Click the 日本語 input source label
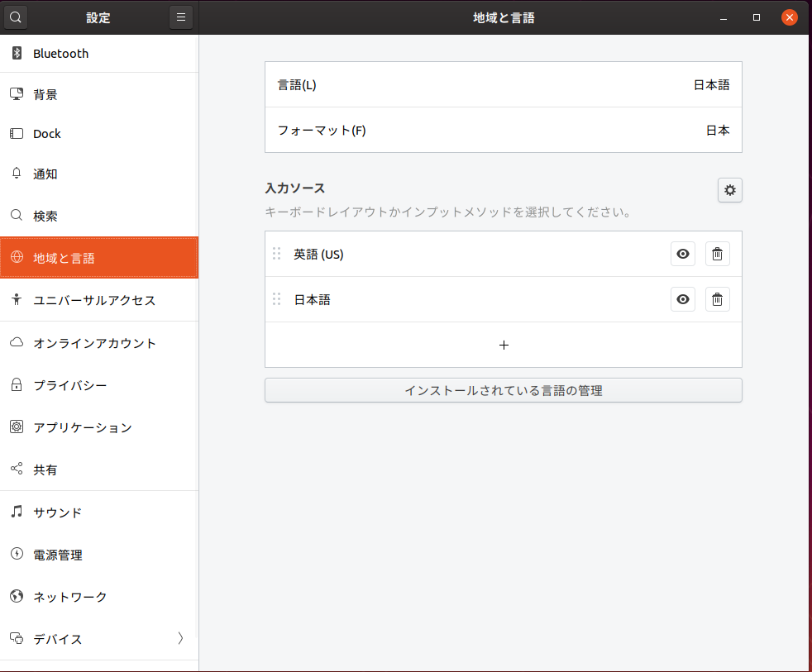Screen dimensions: 812x672 (313, 300)
